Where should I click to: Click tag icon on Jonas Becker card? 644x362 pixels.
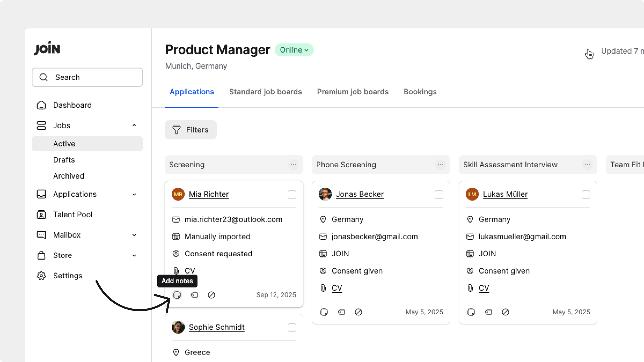341,312
